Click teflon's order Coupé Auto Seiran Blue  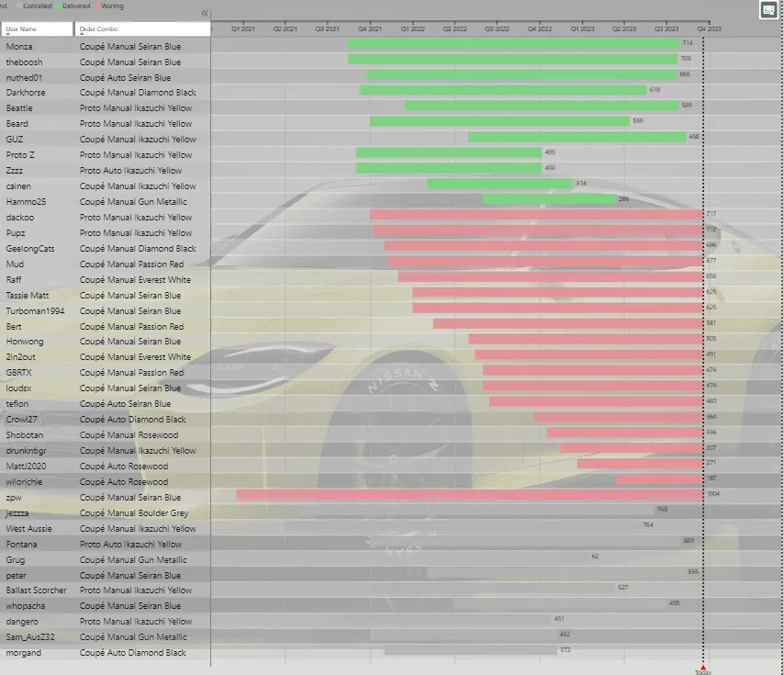125,403
